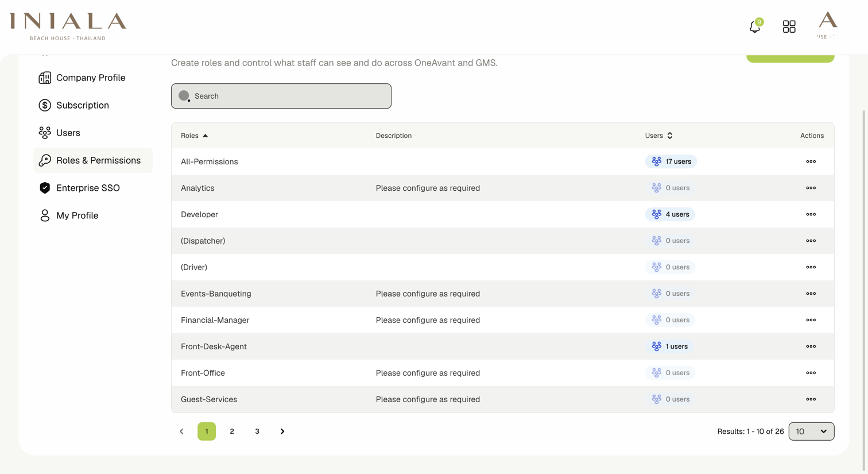Open Enterprise SSO in sidebar

(x=93, y=188)
